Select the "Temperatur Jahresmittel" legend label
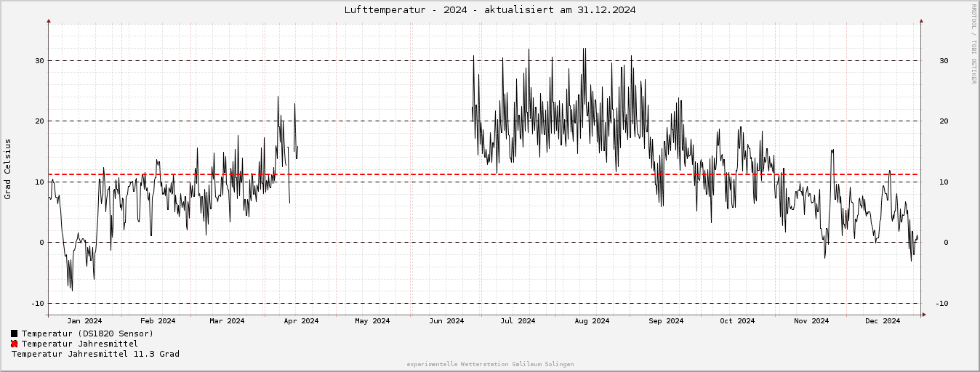 (79, 344)
